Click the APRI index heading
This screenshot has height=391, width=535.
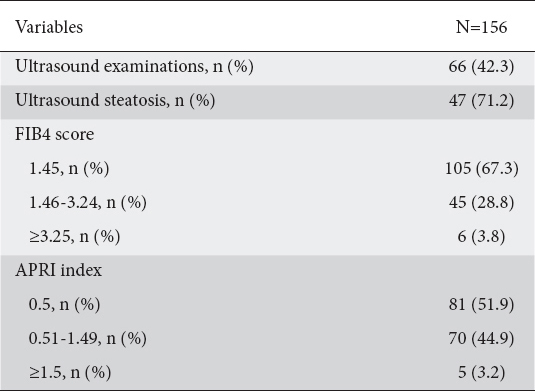[58, 270]
